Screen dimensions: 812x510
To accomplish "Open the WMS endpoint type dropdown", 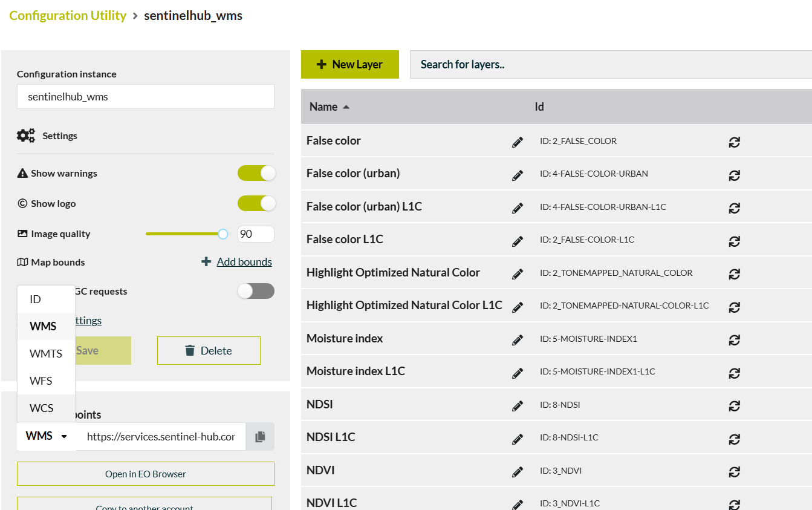I will coord(47,436).
